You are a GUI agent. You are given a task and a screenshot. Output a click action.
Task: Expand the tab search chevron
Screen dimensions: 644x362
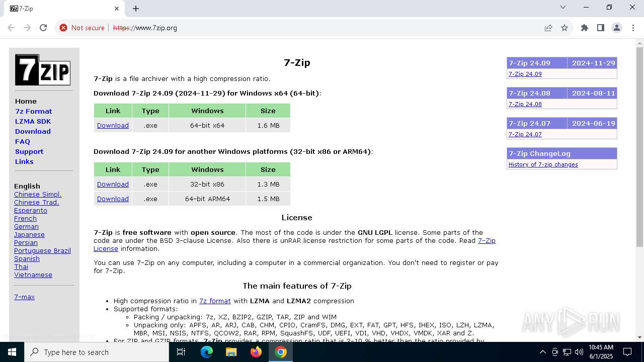click(x=563, y=7)
